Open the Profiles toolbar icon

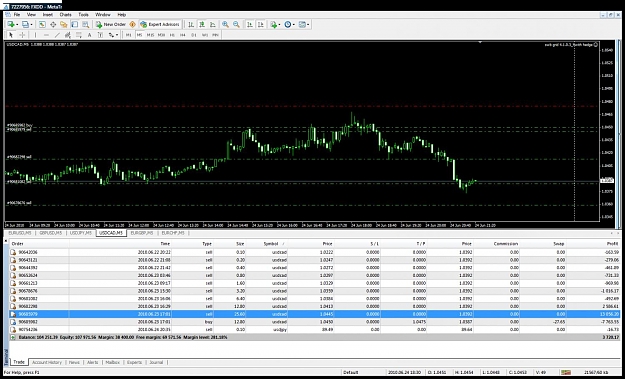[x=25, y=24]
